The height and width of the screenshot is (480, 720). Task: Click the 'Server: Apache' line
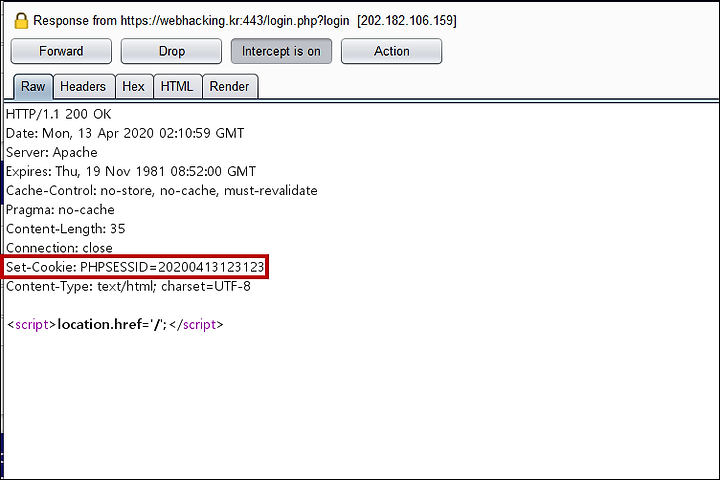pos(52,152)
